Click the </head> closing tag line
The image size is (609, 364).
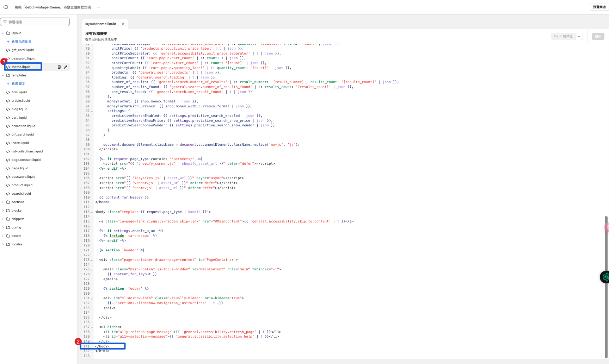click(x=102, y=202)
